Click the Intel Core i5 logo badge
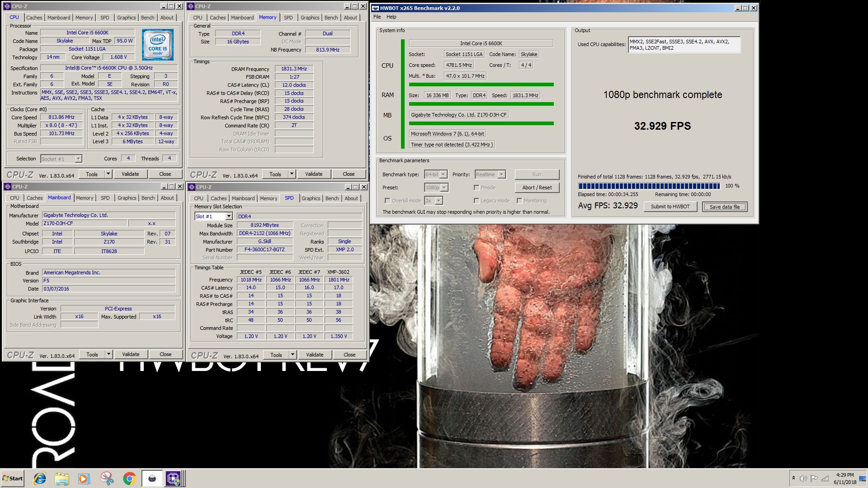 coord(158,45)
